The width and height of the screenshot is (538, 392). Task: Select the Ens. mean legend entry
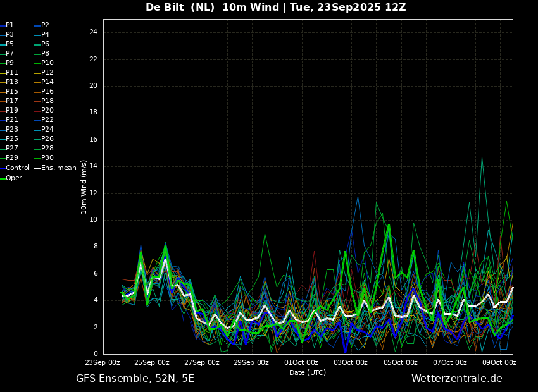[58, 168]
